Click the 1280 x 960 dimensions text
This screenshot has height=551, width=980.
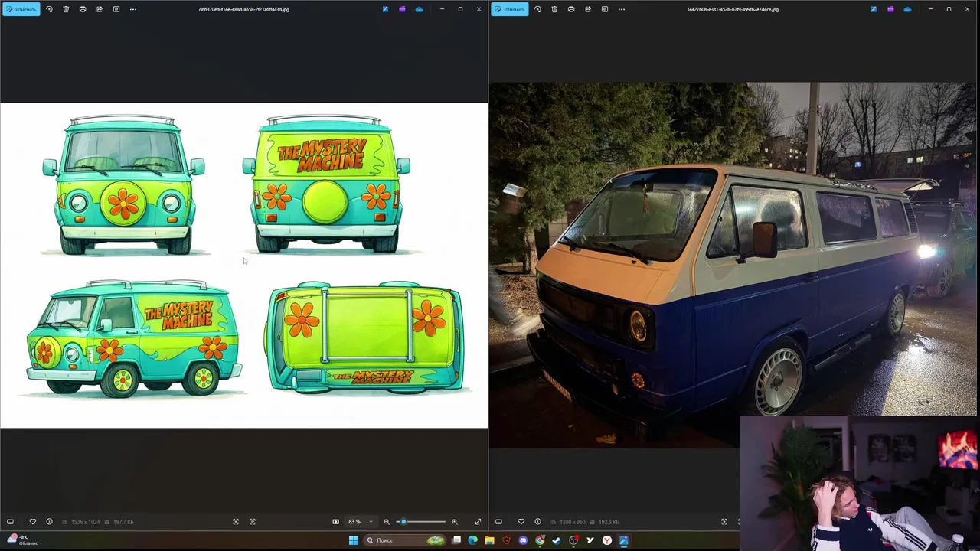(x=573, y=522)
